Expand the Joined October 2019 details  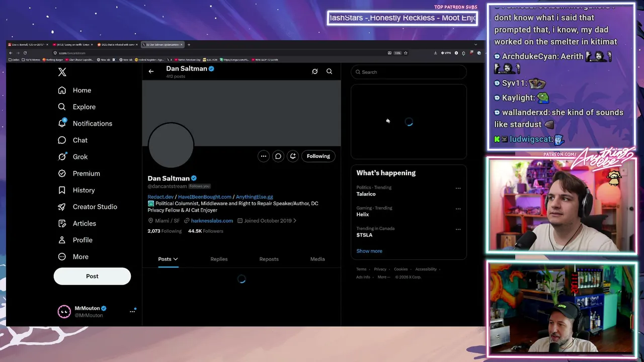[267, 221]
